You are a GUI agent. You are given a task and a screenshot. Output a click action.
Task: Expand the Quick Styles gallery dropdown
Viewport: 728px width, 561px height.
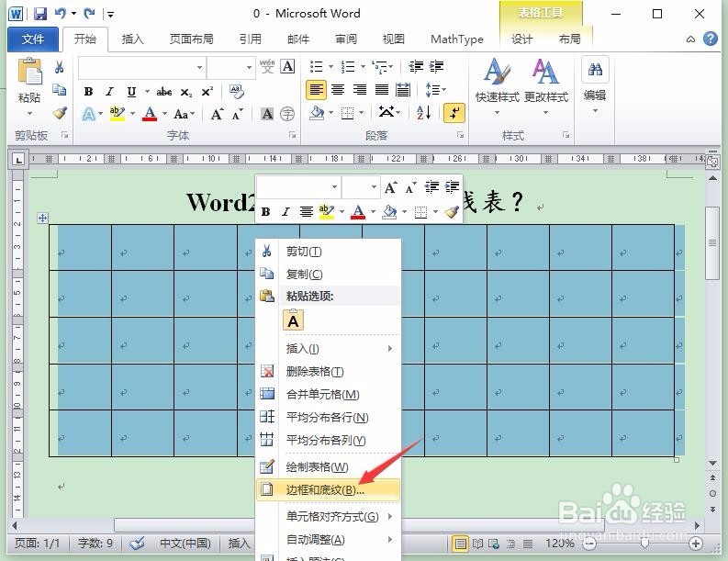pos(497,112)
